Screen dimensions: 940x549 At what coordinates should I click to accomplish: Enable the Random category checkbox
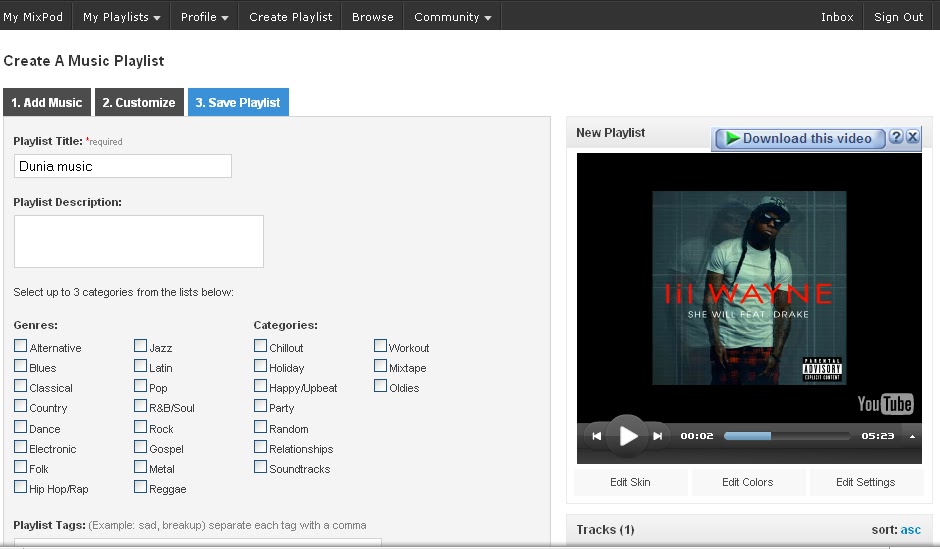pos(260,427)
